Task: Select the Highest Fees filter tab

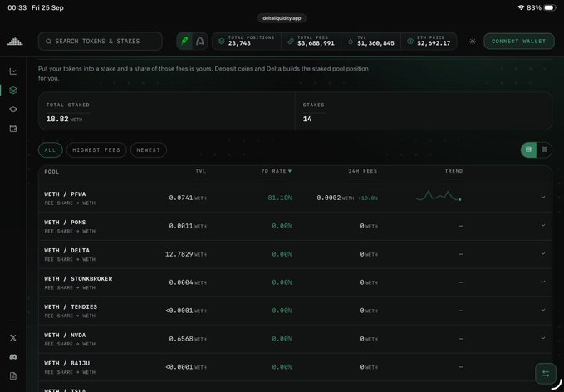Action: [96, 150]
